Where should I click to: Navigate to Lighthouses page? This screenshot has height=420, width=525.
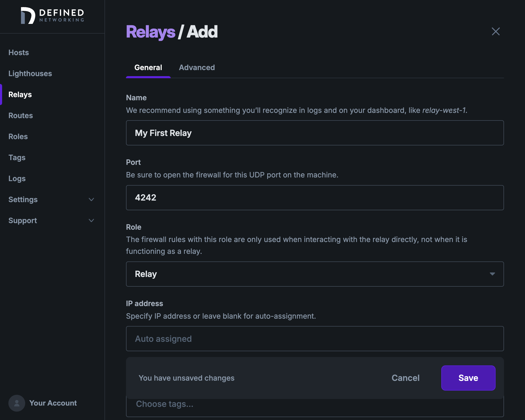click(x=30, y=73)
